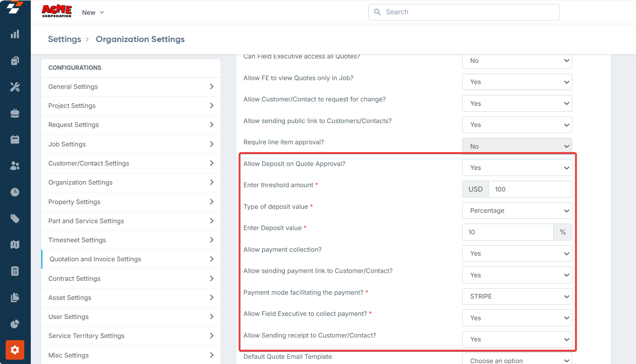
Task: Click the threshold amount input field
Action: (x=530, y=189)
